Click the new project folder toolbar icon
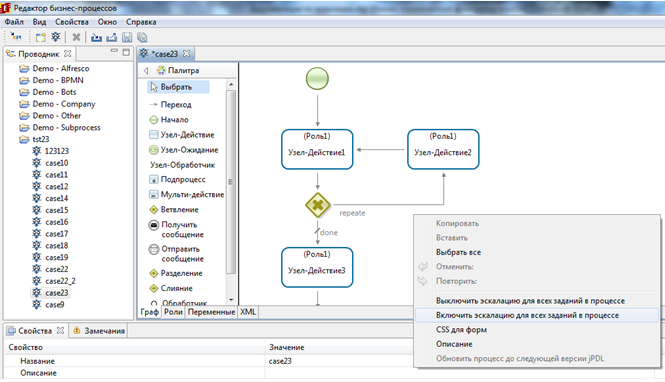665x382 pixels. 41,37
